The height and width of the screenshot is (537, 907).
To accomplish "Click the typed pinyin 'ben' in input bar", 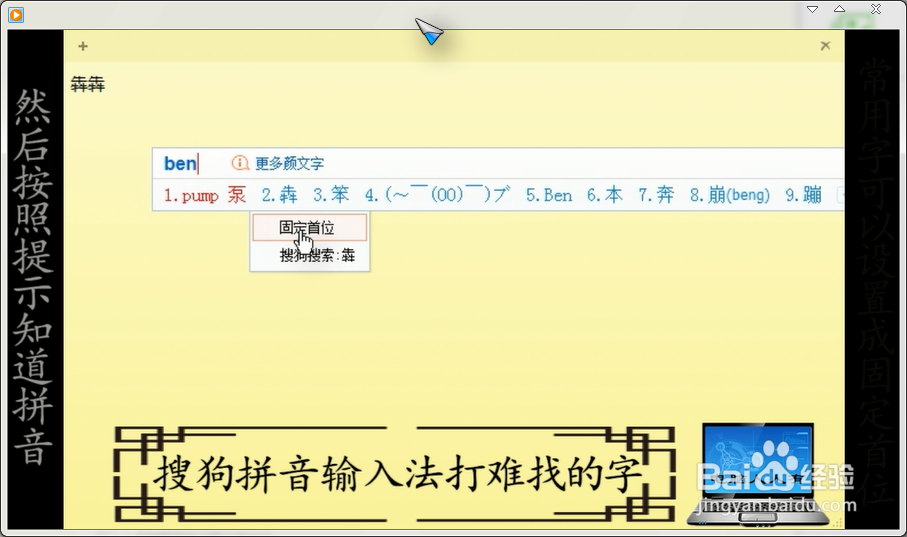I will point(180,164).
